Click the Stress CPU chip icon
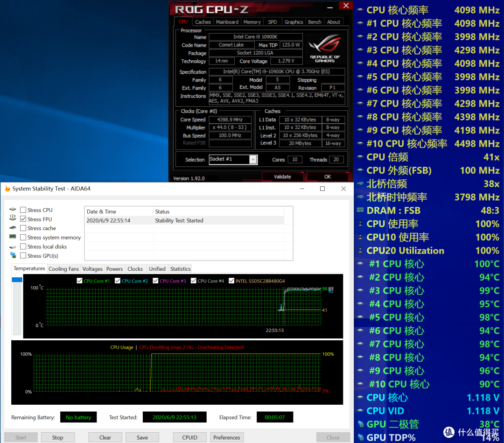This screenshot has height=443, width=504. click(13, 209)
